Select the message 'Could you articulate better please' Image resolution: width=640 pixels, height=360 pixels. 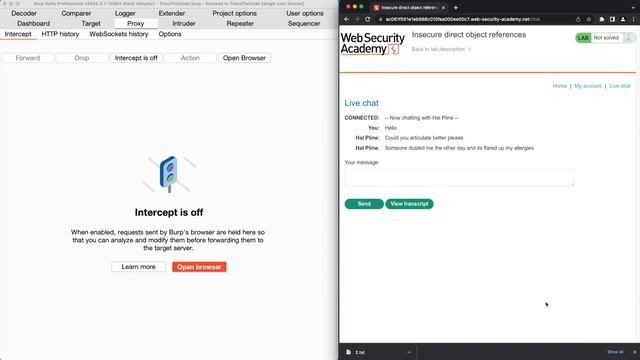(x=424, y=138)
